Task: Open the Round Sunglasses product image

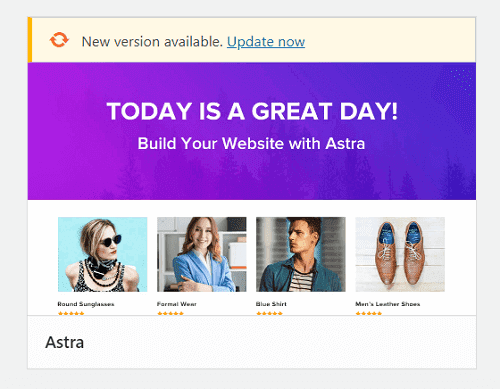Action: pyautogui.click(x=103, y=254)
